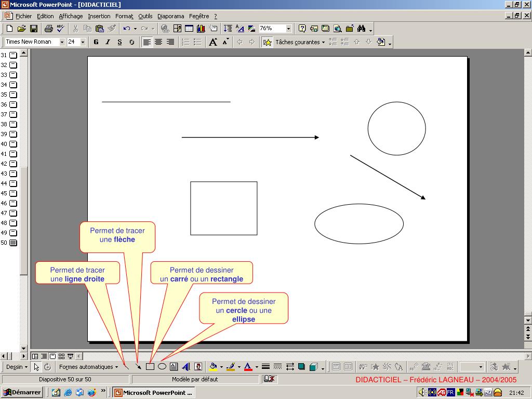Viewport: 532px width, 399px height.
Task: Click the Open folder icon
Action: point(21,29)
